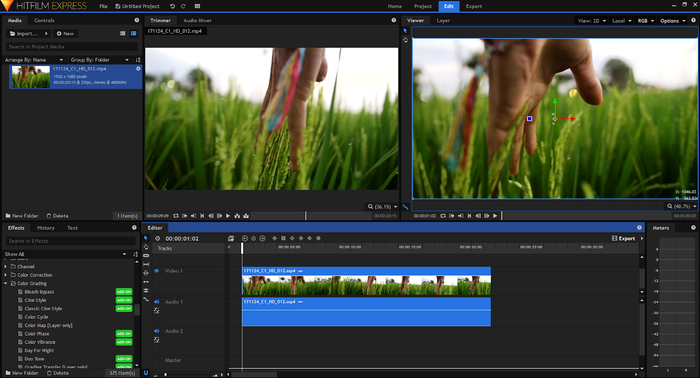Open the File menu

pyautogui.click(x=104, y=6)
